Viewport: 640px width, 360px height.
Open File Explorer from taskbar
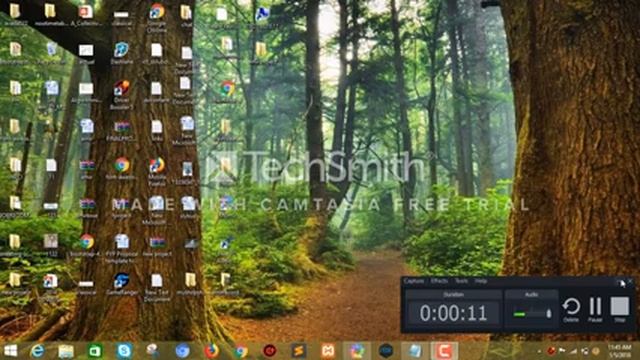click(66, 351)
